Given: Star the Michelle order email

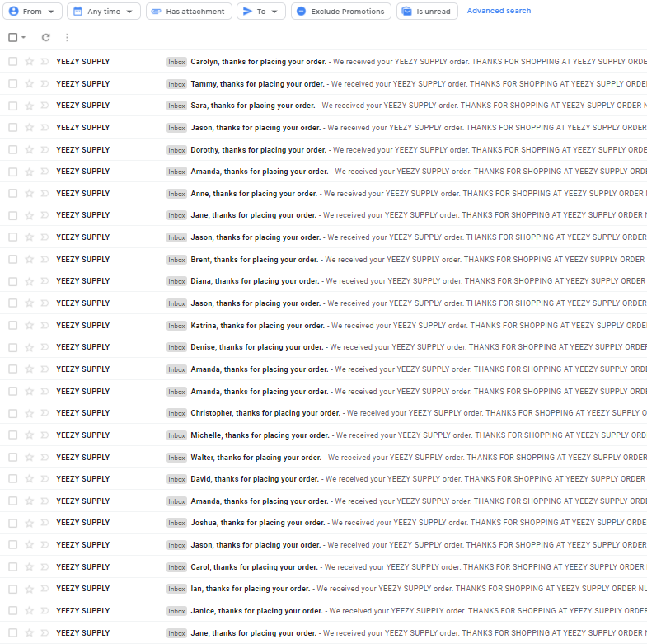Looking at the screenshot, I should pos(30,435).
